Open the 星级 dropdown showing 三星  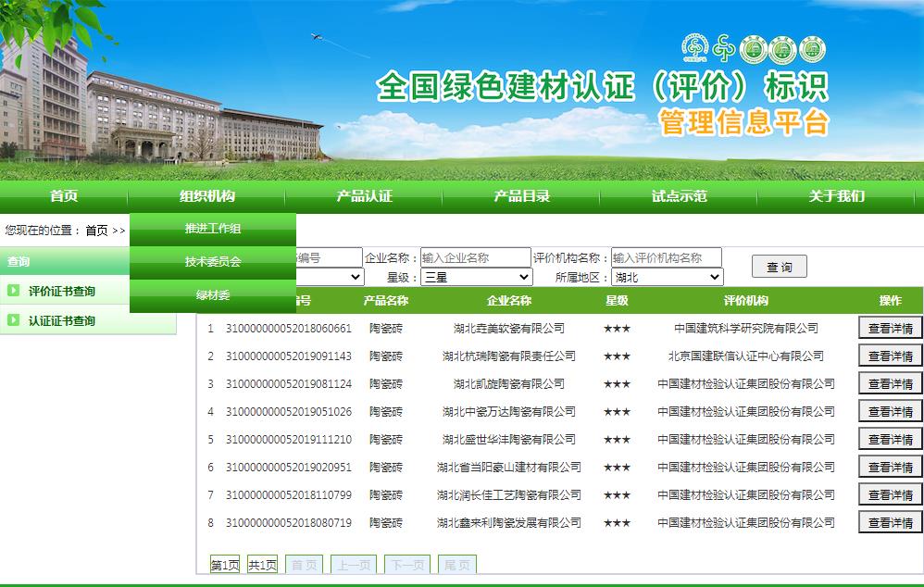476,277
